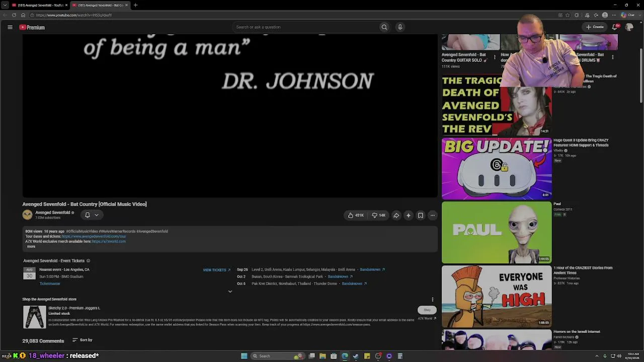Close the Bat Country tab
This screenshot has width=644, height=362.
point(126,5)
